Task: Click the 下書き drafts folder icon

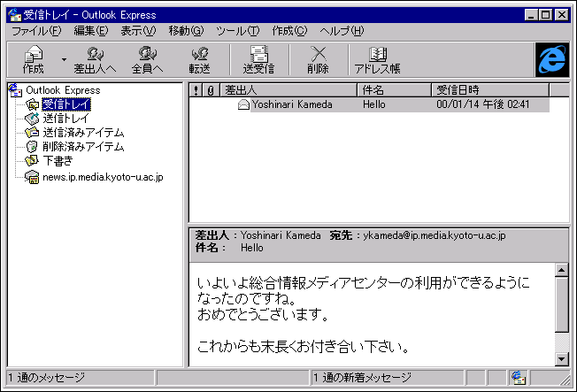Action: pos(32,160)
